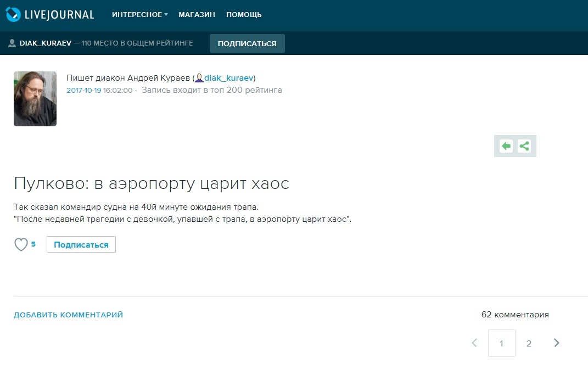The image size is (588, 369).
Task: Go to previous comments page chevron
Action: click(474, 343)
